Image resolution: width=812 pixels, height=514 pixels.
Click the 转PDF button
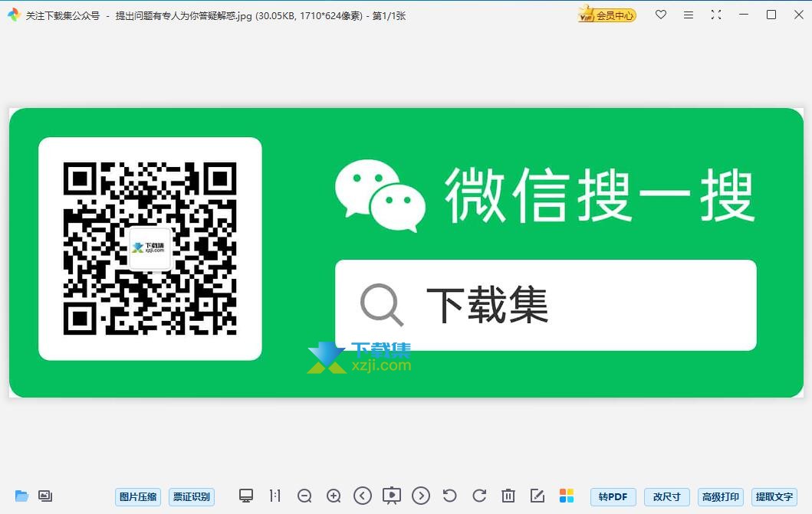pyautogui.click(x=613, y=496)
